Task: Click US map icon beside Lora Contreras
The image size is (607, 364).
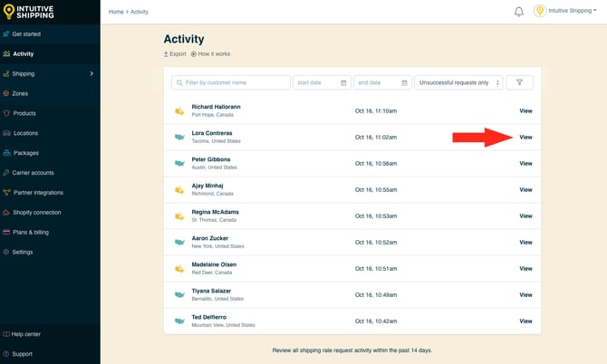Action: [x=179, y=137]
